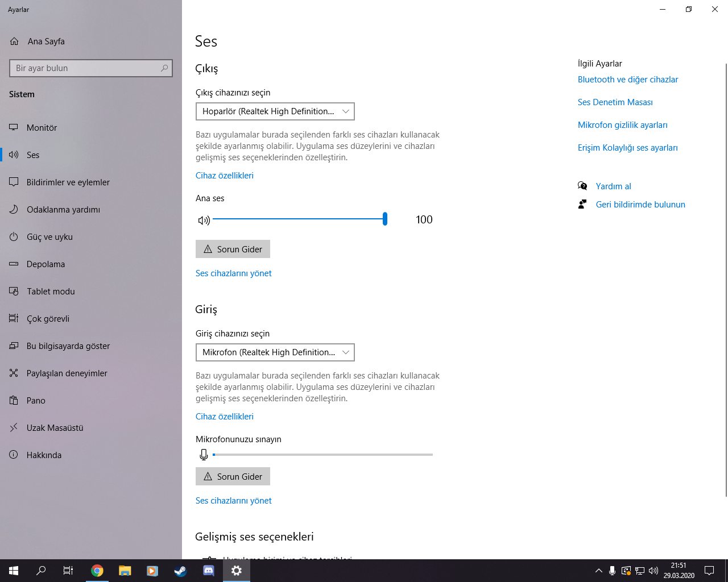Click Ses cihazlarını yönet under Çıkış
The height and width of the screenshot is (582, 728).
coord(234,273)
